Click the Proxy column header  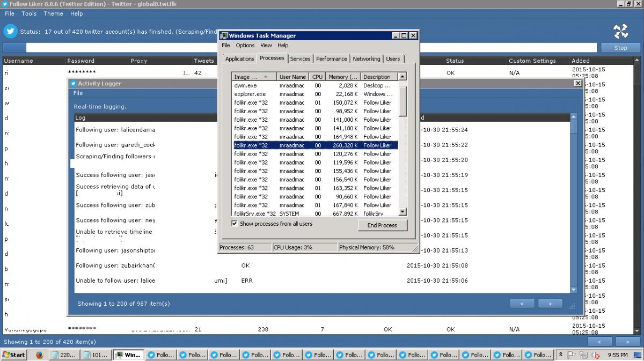[x=160, y=61]
